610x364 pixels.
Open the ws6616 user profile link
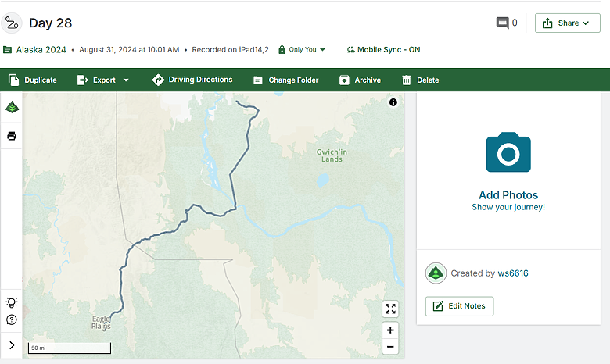pyautogui.click(x=513, y=273)
